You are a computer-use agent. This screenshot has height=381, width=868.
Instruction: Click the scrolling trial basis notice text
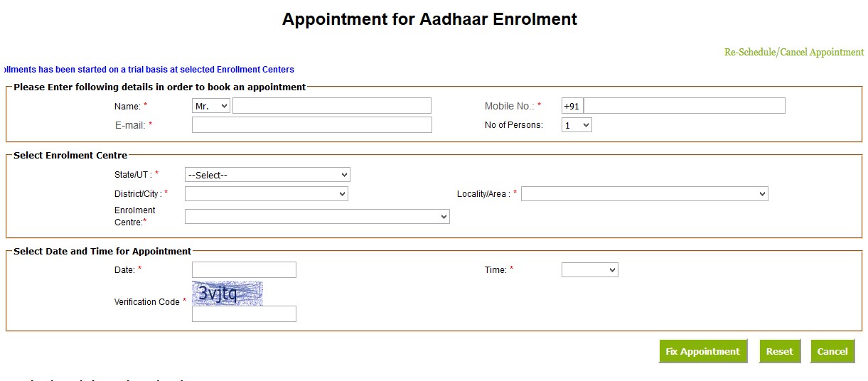tap(149, 70)
